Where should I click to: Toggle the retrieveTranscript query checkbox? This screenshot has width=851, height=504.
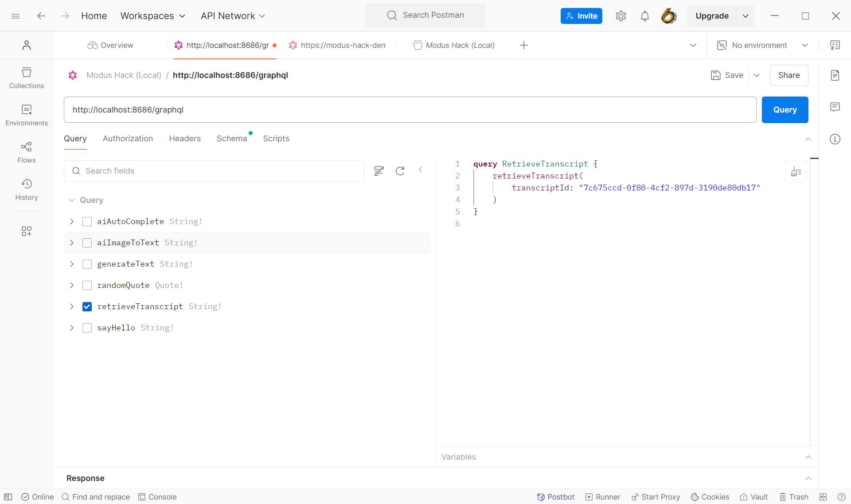tap(87, 306)
